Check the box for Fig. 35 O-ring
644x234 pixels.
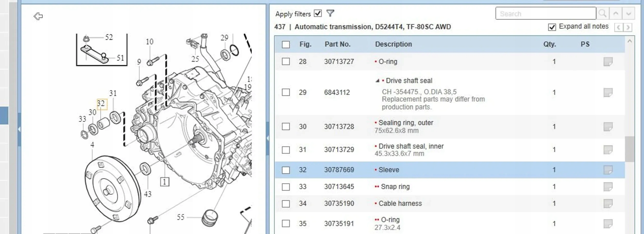pos(286,223)
